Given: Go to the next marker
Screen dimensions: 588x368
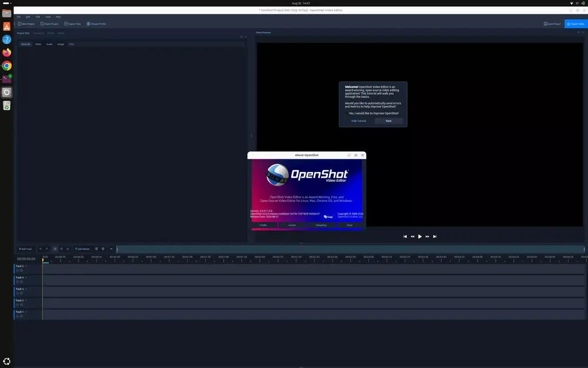Looking at the screenshot, I should point(103,249).
